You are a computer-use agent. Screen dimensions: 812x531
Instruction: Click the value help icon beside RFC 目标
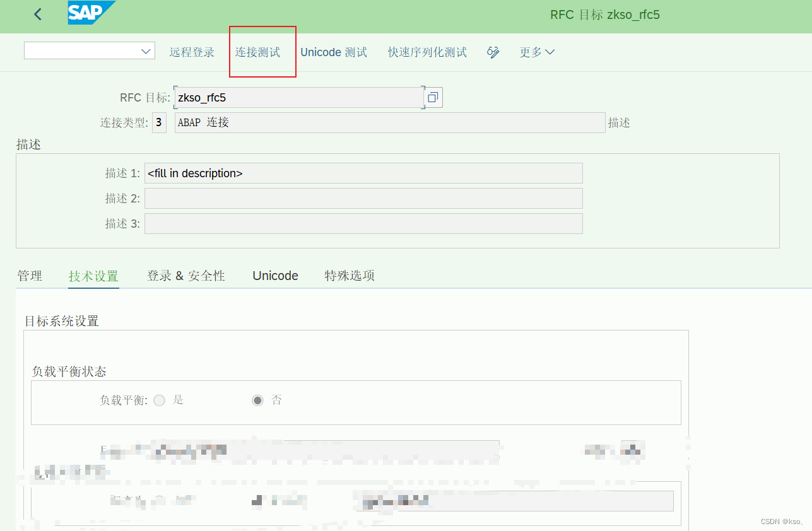pyautogui.click(x=433, y=98)
